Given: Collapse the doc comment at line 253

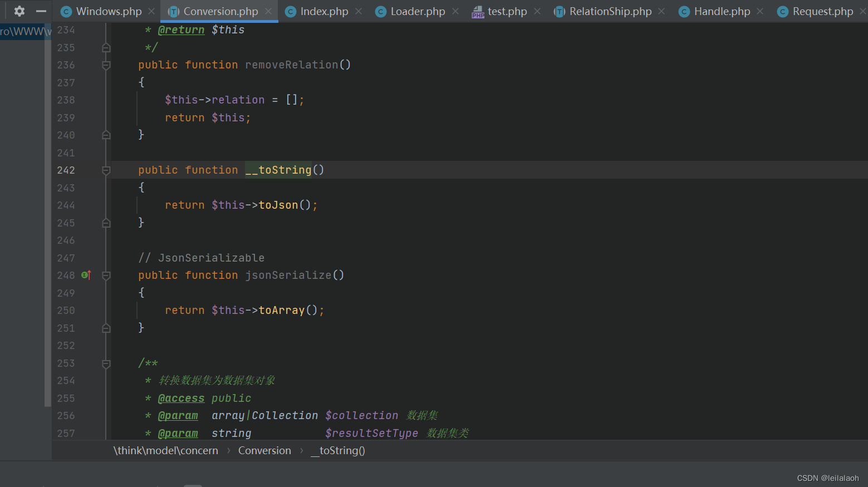Looking at the screenshot, I should 106,363.
